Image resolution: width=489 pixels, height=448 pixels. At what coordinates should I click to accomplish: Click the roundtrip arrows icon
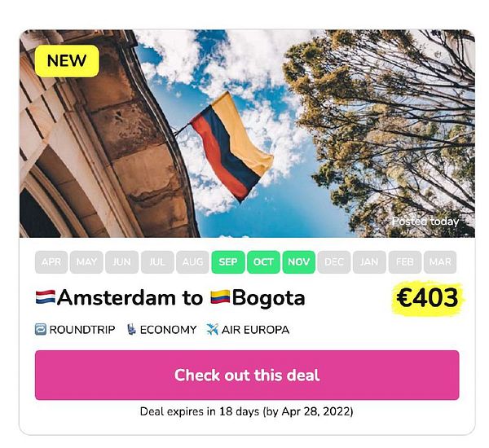41,330
